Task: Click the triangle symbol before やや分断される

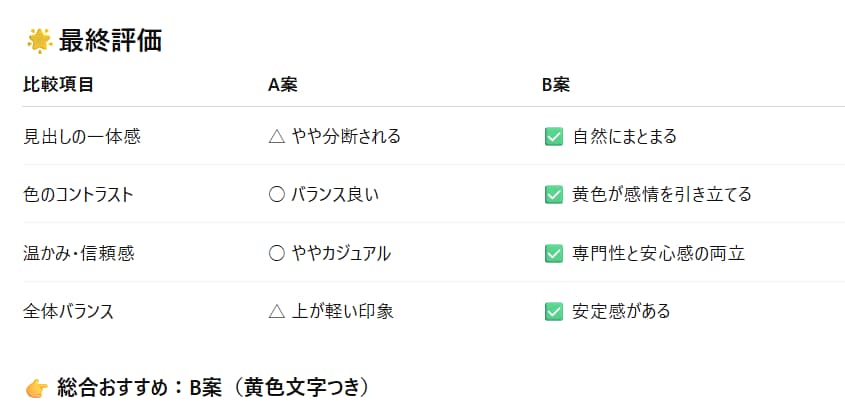Action: click(x=278, y=136)
